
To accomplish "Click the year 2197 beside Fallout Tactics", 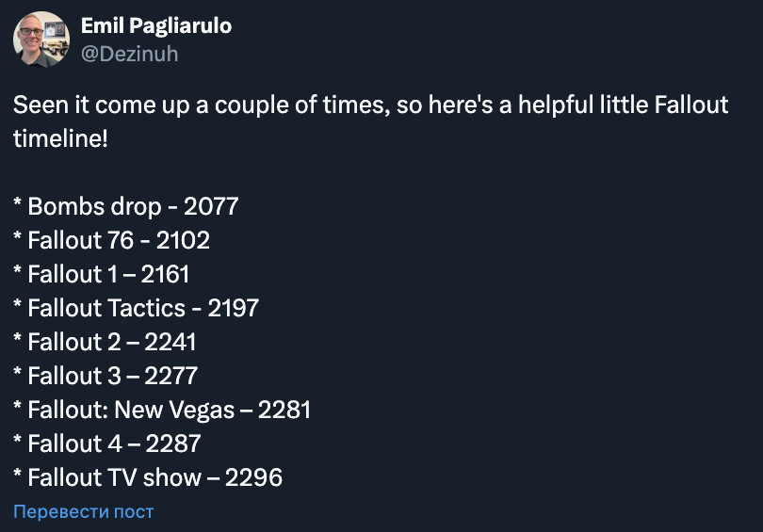I will click(x=234, y=308).
